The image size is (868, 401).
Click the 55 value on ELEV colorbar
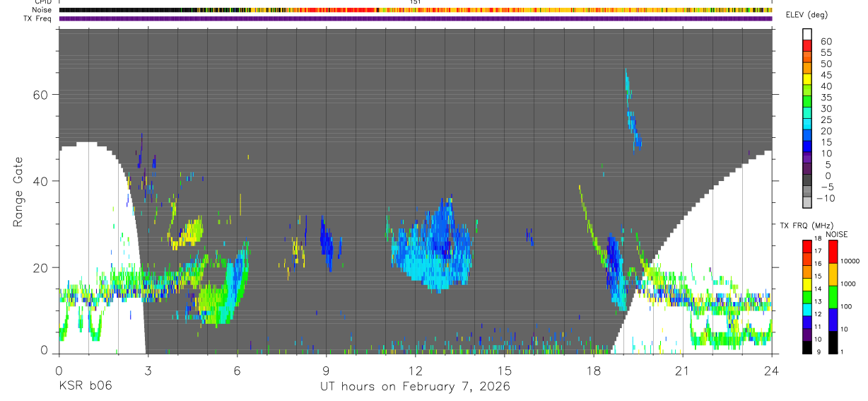tap(826, 53)
